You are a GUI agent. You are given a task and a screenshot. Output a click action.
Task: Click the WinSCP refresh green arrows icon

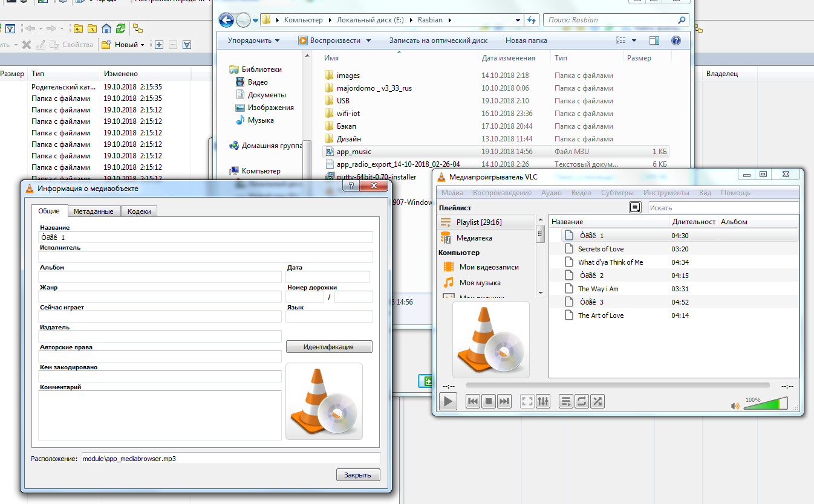coord(121,28)
